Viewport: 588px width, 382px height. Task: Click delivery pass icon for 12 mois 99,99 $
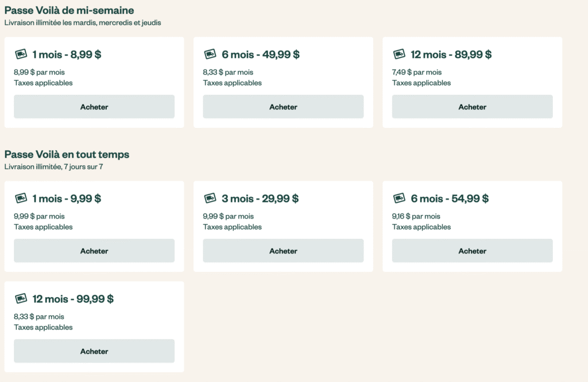(x=21, y=299)
